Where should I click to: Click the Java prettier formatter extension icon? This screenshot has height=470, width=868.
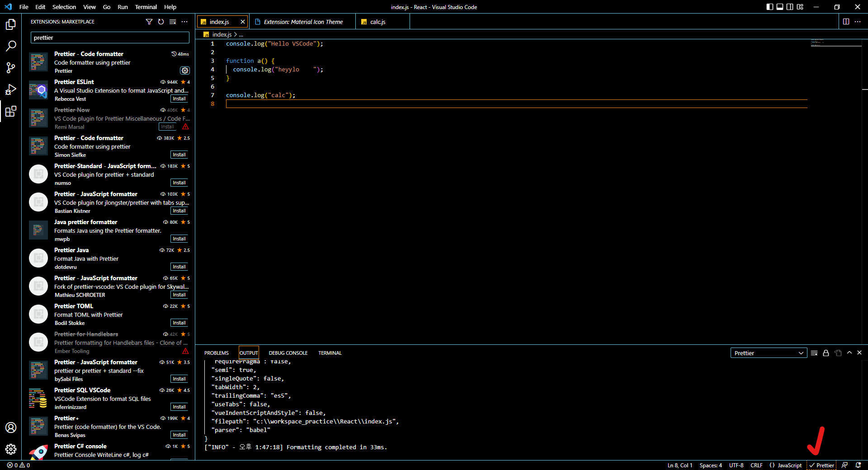(x=38, y=230)
